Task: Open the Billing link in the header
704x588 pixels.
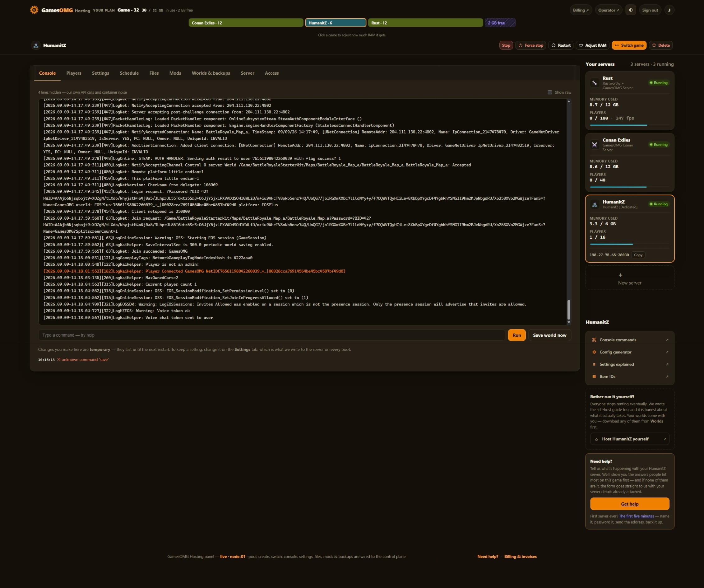Action: (x=581, y=10)
